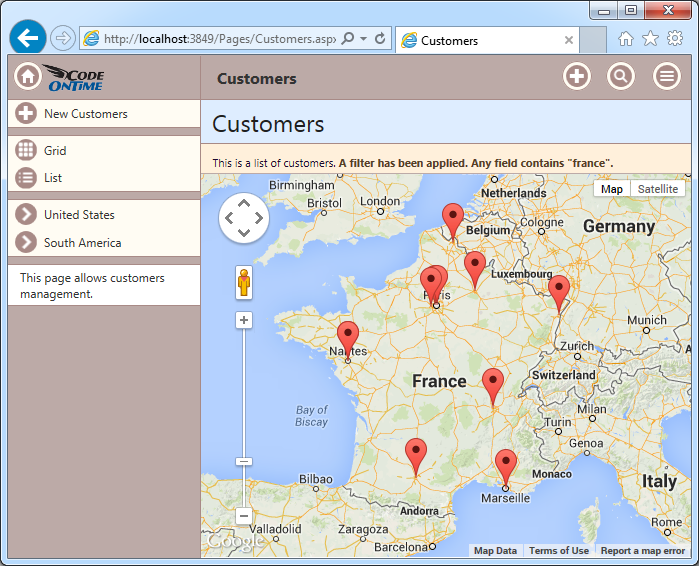Click the map zoom slider handle
The image size is (699, 566).
pyautogui.click(x=244, y=461)
